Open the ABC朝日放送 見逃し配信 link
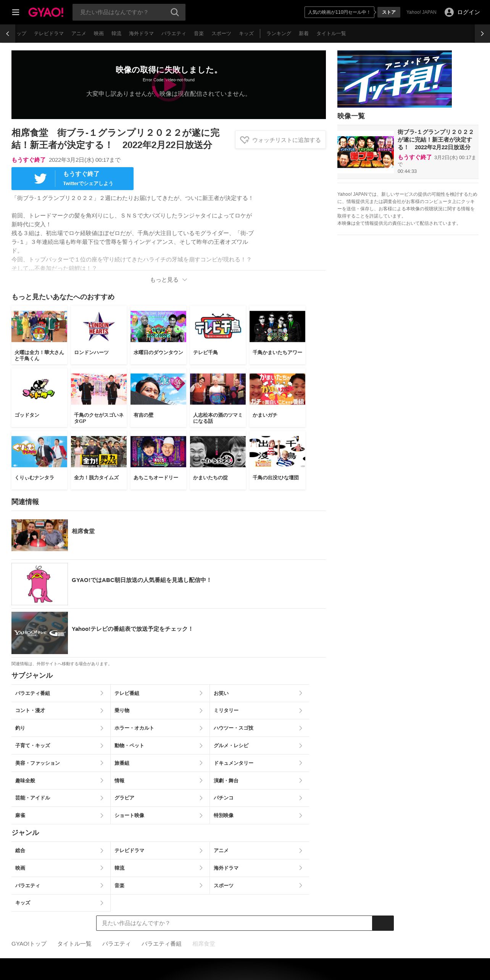 (169, 584)
